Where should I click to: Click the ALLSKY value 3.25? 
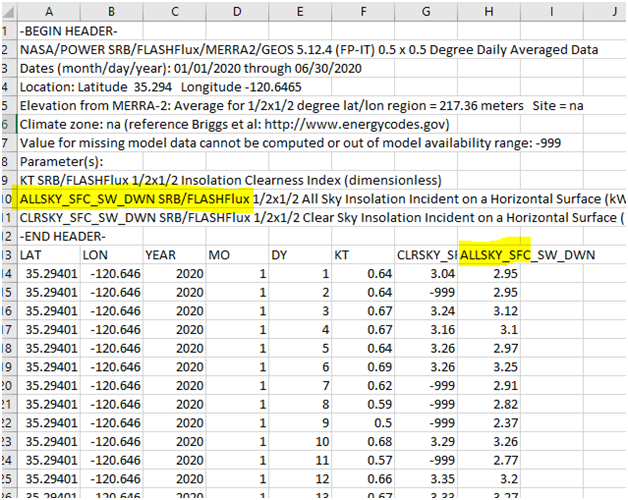(x=489, y=367)
